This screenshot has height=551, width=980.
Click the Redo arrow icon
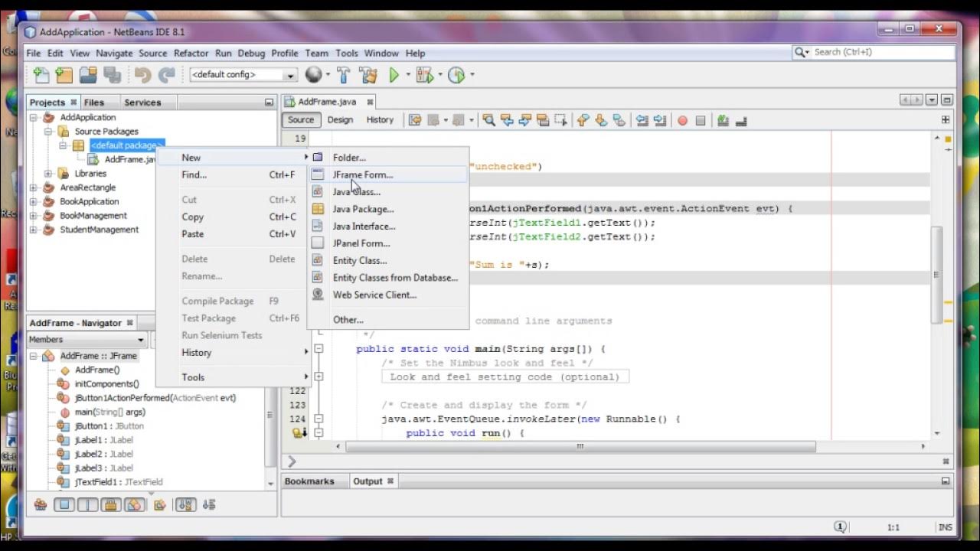coord(166,75)
